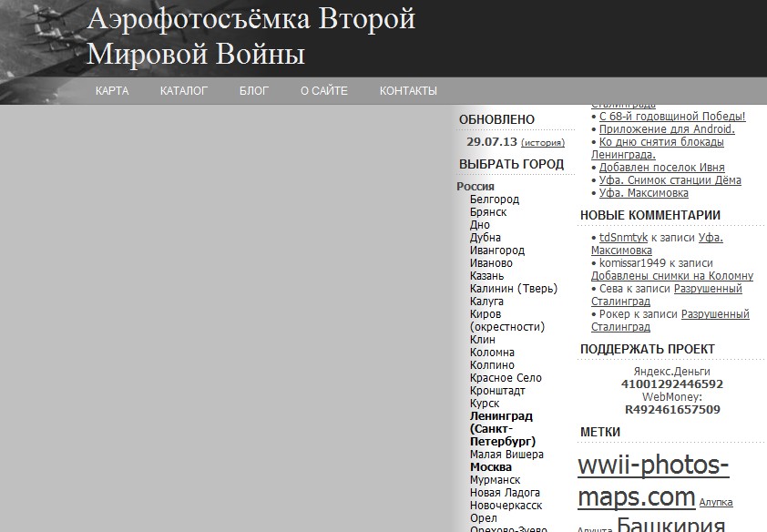
Task: Select city Москва
Action: 491,467
